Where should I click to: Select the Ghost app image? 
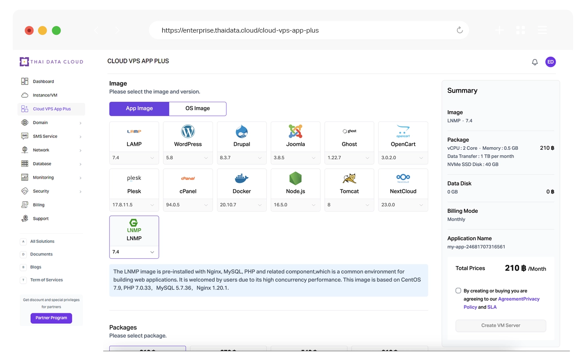tap(349, 137)
